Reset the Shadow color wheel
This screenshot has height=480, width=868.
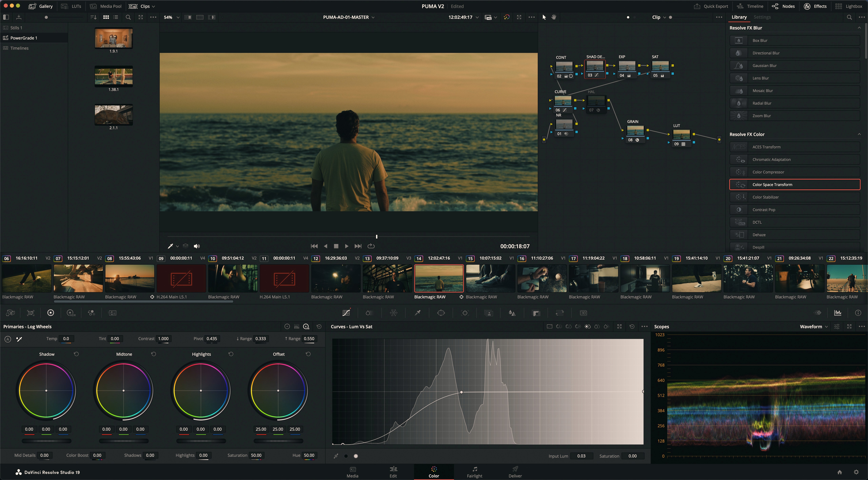[x=76, y=354]
